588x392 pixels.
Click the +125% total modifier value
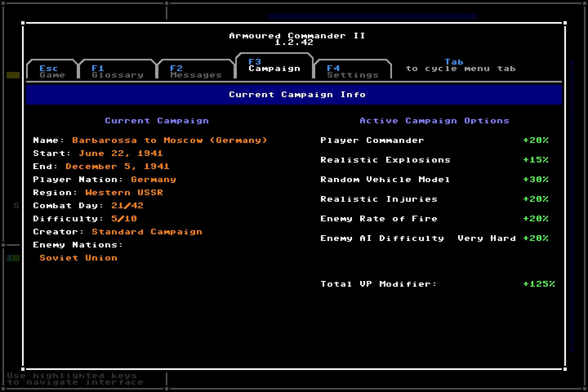[x=539, y=284]
